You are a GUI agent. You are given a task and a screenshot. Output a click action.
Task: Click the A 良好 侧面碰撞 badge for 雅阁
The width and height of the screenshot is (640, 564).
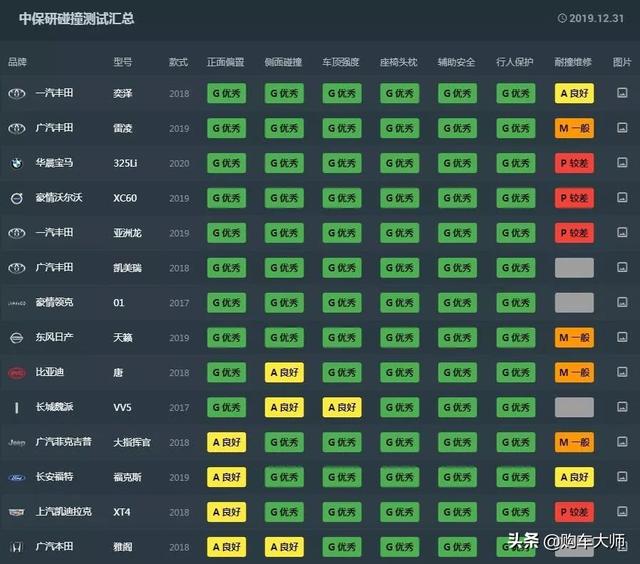click(x=284, y=547)
